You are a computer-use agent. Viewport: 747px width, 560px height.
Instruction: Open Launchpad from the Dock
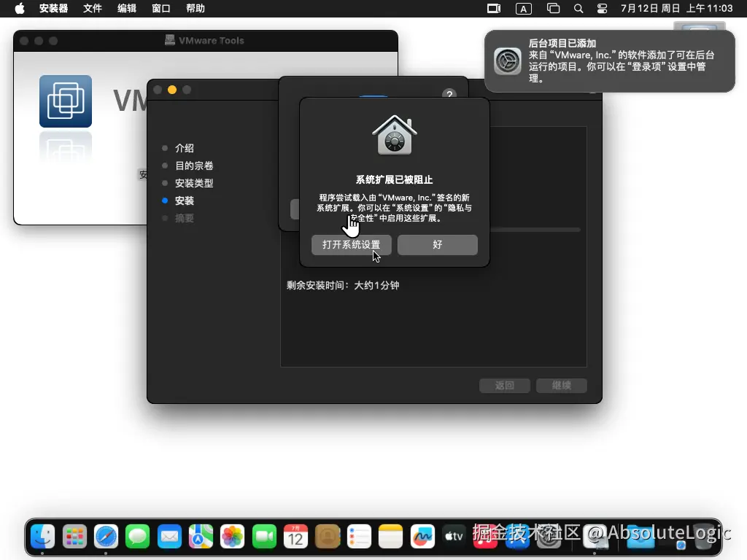click(x=74, y=537)
